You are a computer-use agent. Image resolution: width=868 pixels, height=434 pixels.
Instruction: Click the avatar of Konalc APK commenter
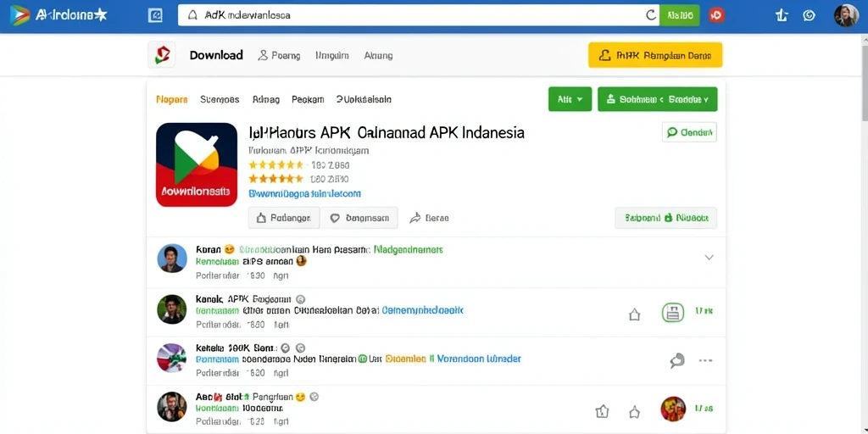click(x=171, y=309)
